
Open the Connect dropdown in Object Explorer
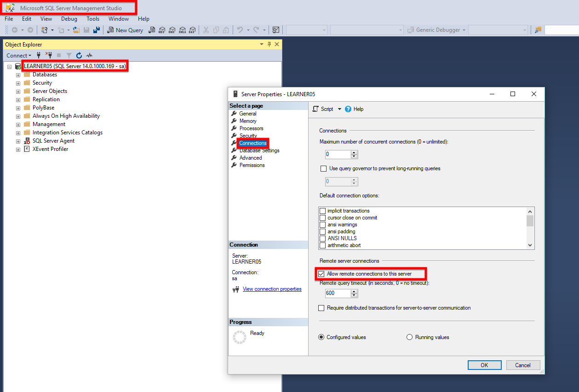click(x=19, y=55)
